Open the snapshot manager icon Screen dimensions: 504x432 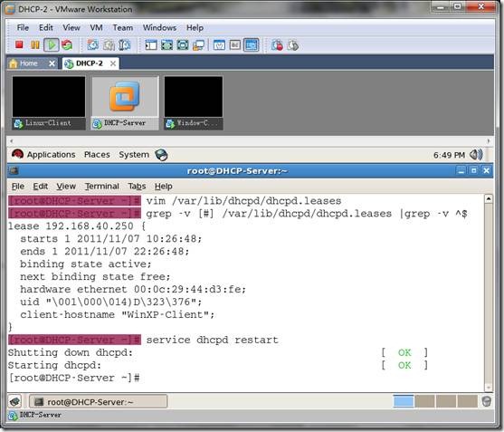click(124, 44)
